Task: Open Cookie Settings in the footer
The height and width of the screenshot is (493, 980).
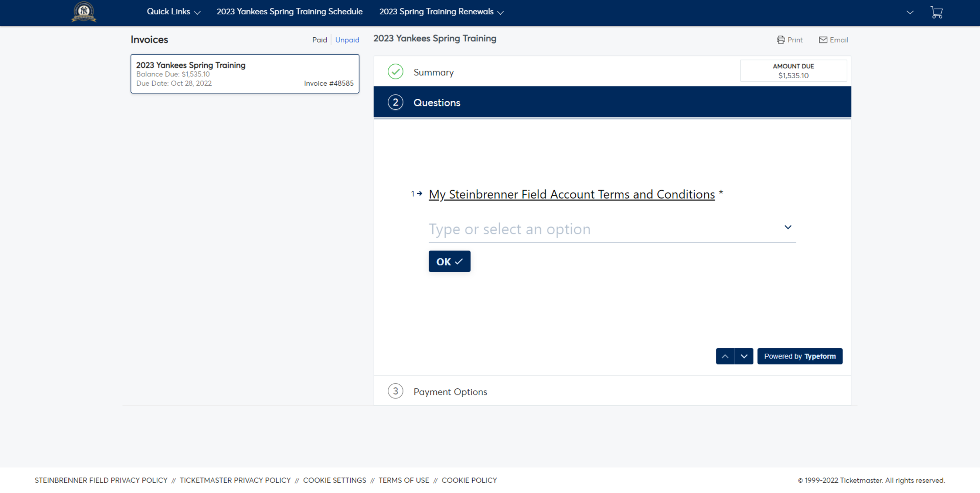Action: [x=335, y=480]
